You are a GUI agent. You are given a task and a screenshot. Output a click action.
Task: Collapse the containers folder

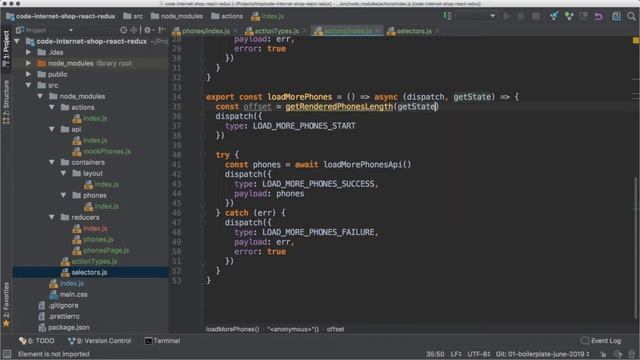[52, 162]
